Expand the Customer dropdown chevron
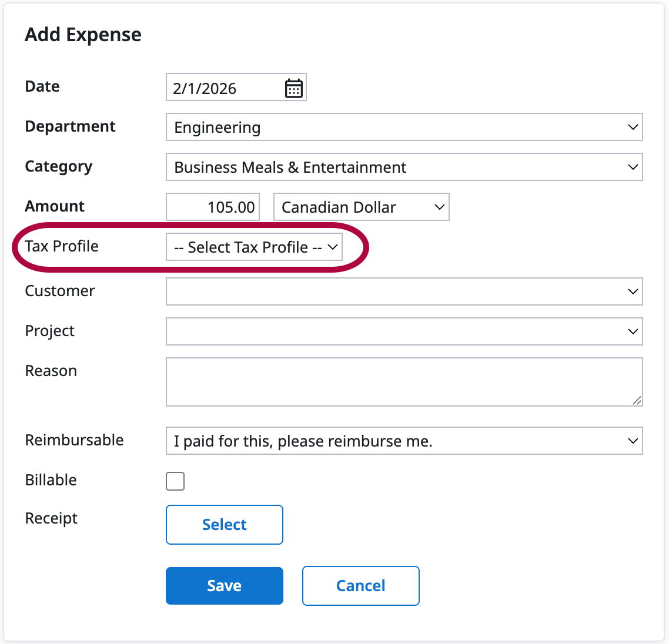 [x=633, y=291]
